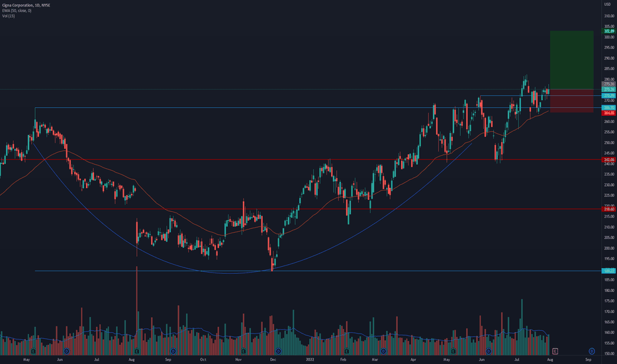Click the 150.00 price scale label
This screenshot has height=364, width=617.
(x=609, y=354)
